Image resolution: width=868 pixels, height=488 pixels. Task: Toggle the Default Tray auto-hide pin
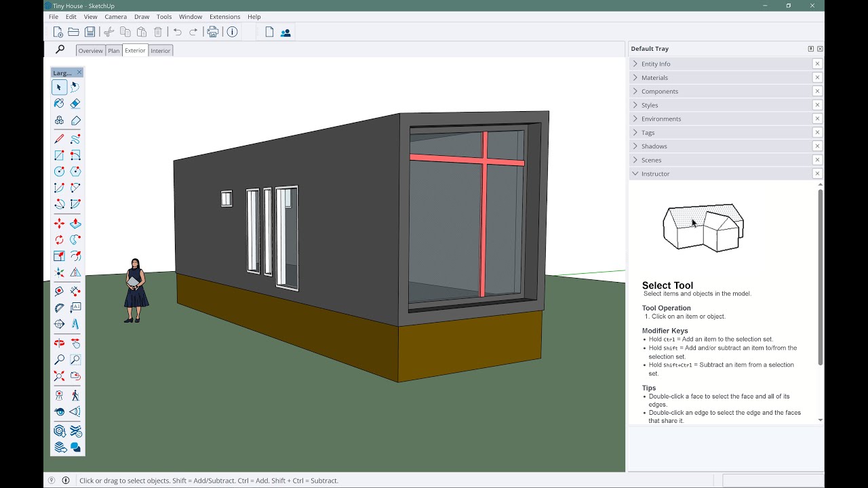(x=810, y=49)
